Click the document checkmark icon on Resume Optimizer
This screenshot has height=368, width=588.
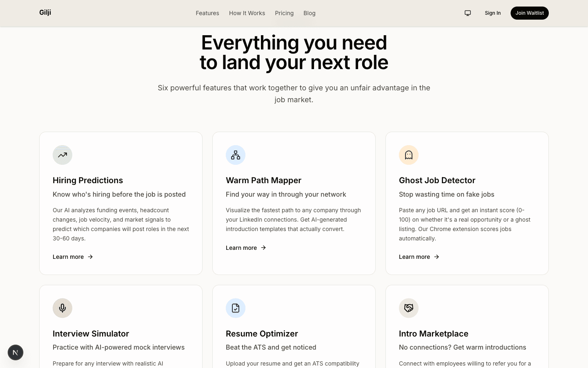click(236, 308)
